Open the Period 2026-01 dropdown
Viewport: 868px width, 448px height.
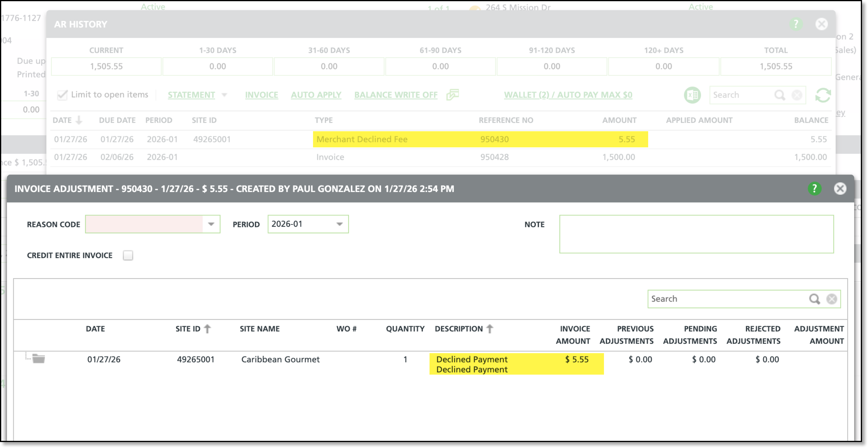(339, 224)
